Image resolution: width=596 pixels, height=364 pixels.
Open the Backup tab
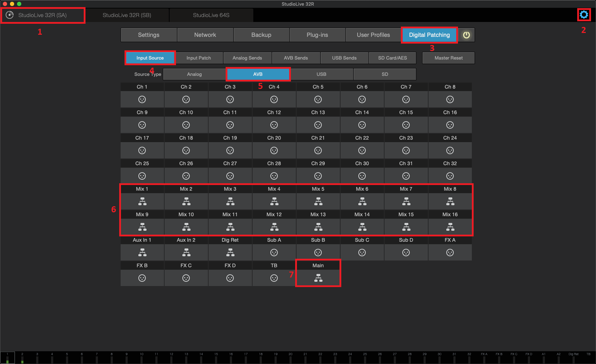tap(261, 35)
